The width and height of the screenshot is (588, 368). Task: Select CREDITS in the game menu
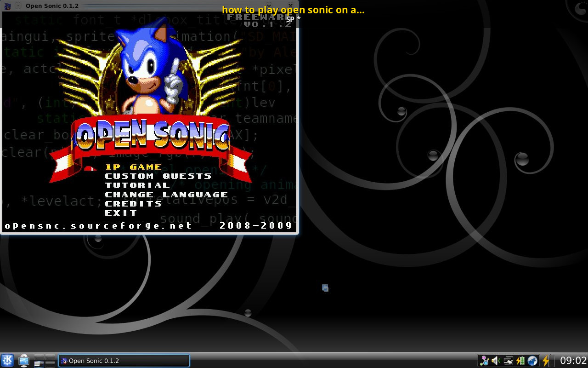tap(133, 204)
